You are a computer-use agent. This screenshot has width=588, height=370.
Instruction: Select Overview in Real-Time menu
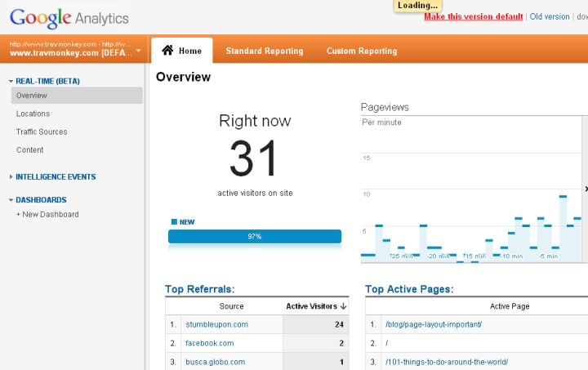[77, 96]
